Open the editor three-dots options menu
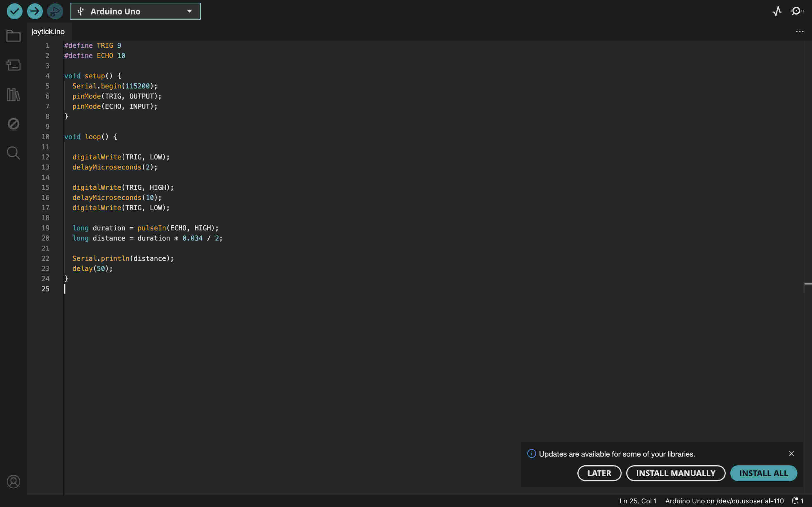 click(x=800, y=32)
